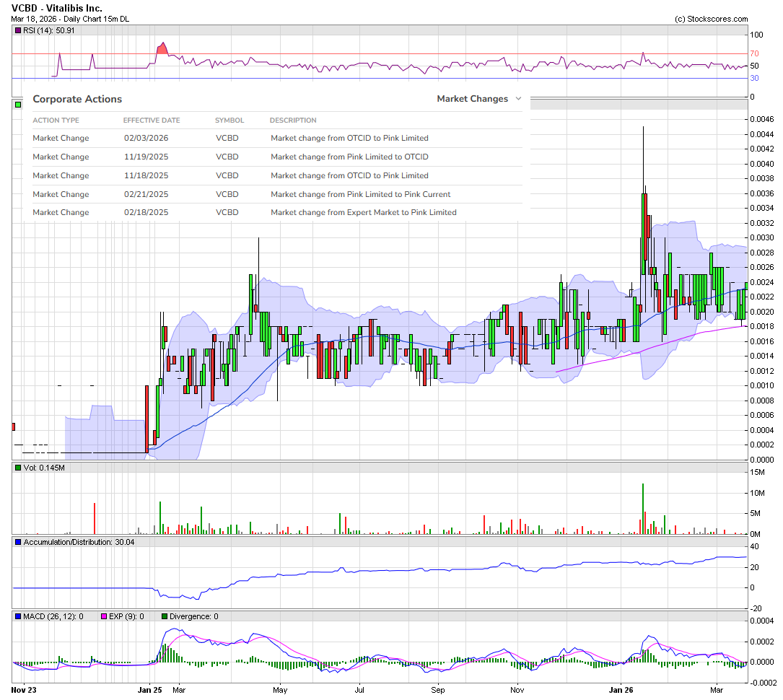Click blue Accumulation/Distribution legend square
Image resolution: width=783 pixels, height=700 pixels.
(19, 542)
